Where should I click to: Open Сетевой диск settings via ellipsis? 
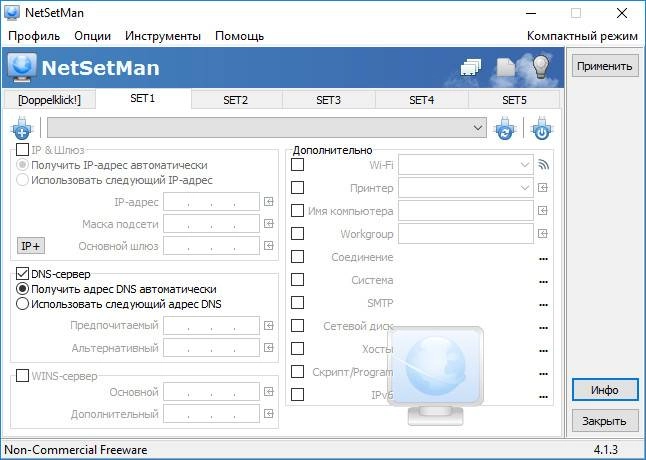(x=543, y=328)
